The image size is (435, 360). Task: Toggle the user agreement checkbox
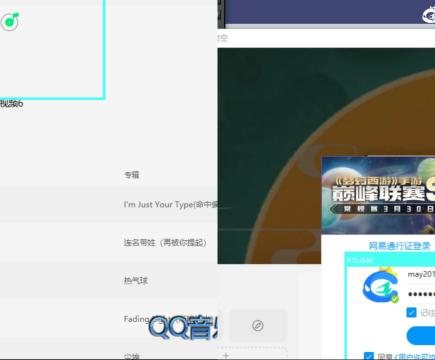(x=369, y=356)
